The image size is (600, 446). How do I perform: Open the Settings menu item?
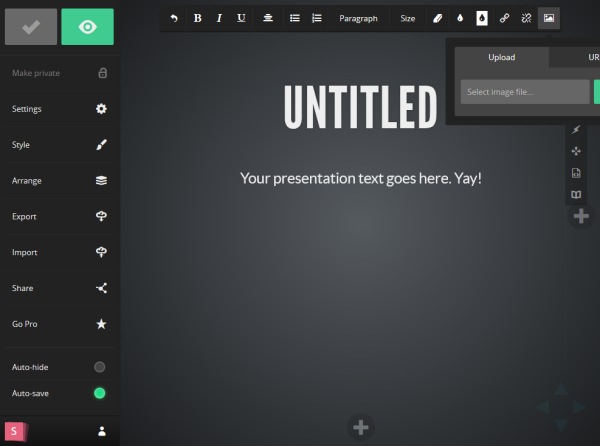pos(59,109)
